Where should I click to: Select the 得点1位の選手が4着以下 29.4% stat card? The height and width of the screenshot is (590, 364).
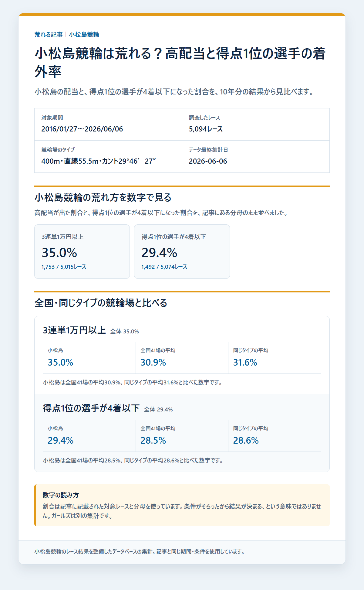coord(182,251)
